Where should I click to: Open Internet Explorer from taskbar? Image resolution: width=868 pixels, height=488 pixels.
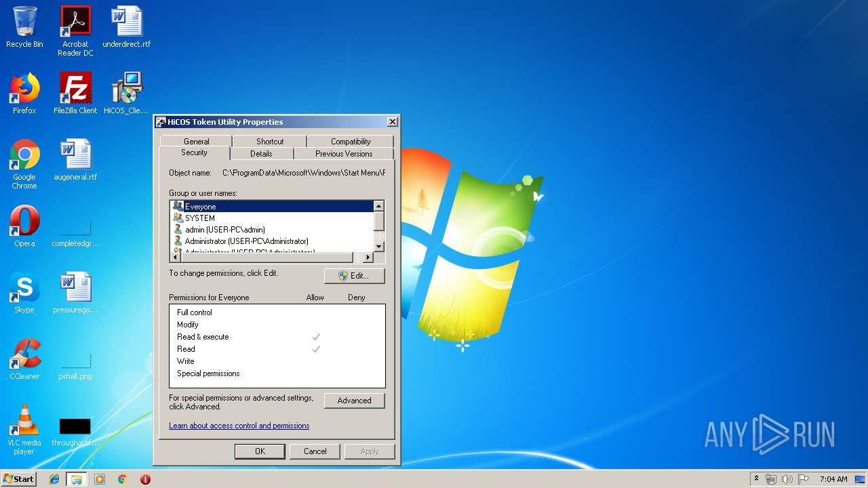coord(54,479)
